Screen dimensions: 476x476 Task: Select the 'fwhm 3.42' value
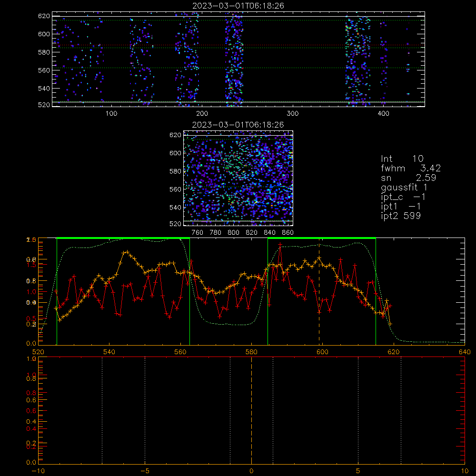click(x=411, y=168)
